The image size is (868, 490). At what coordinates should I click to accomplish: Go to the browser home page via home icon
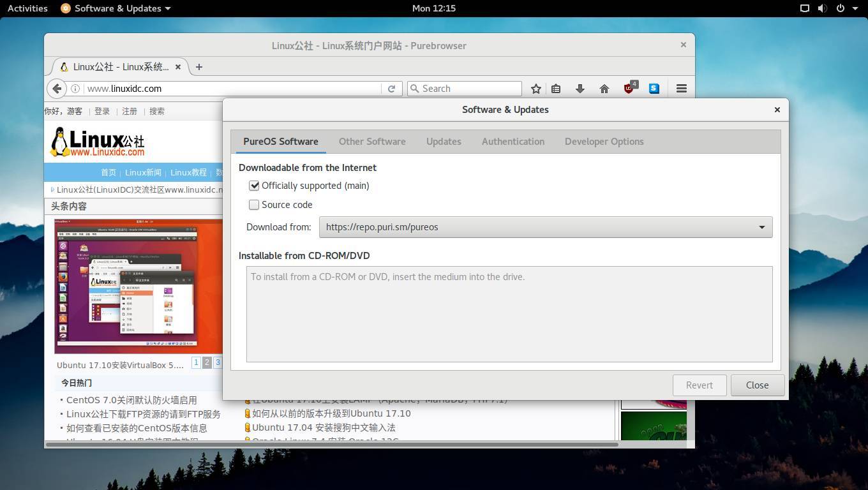pos(604,89)
